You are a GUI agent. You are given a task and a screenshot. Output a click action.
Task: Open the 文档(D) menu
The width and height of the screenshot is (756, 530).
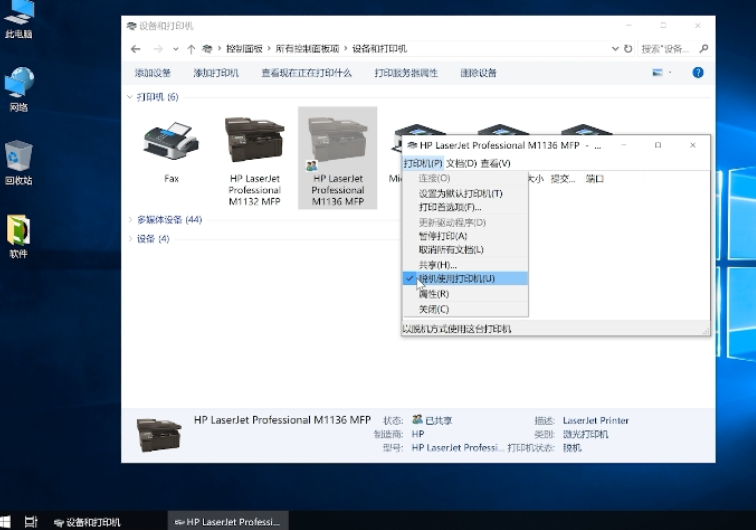[461, 163]
